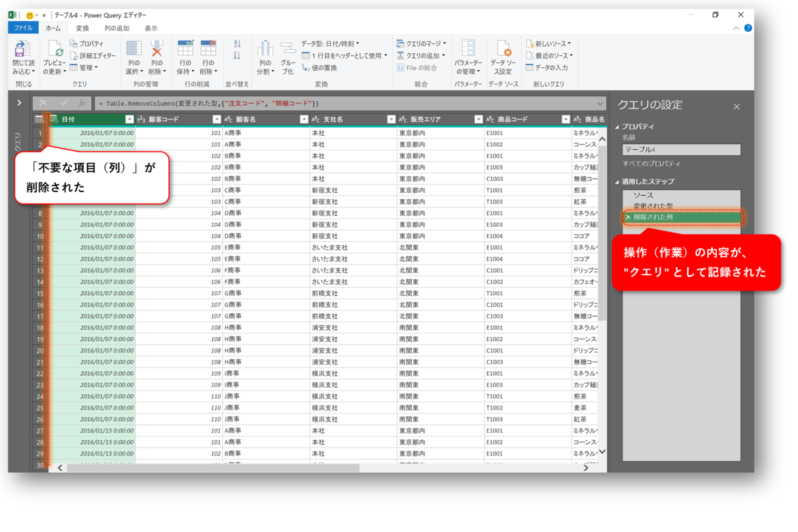Click the fx function icon in formula bar
798x532 pixels.
(82, 103)
